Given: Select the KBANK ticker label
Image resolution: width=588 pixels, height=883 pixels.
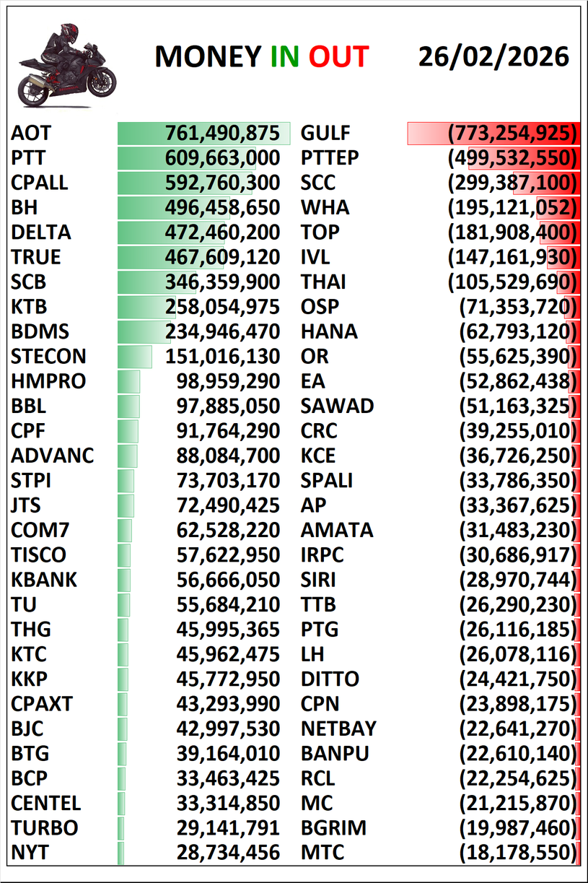Looking at the screenshot, I should pos(44,580).
